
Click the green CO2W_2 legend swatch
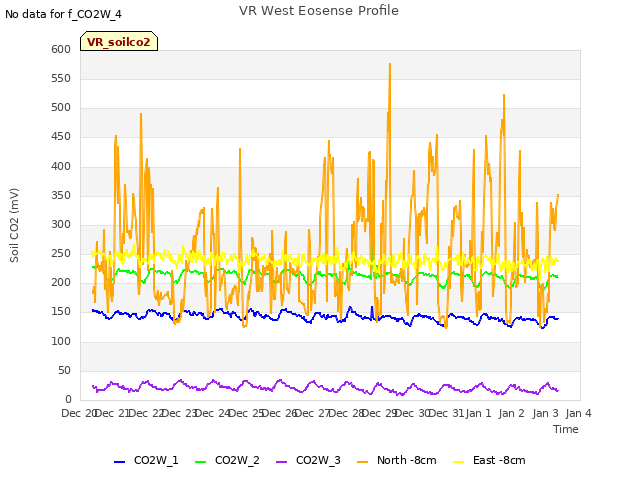[x=200, y=462]
